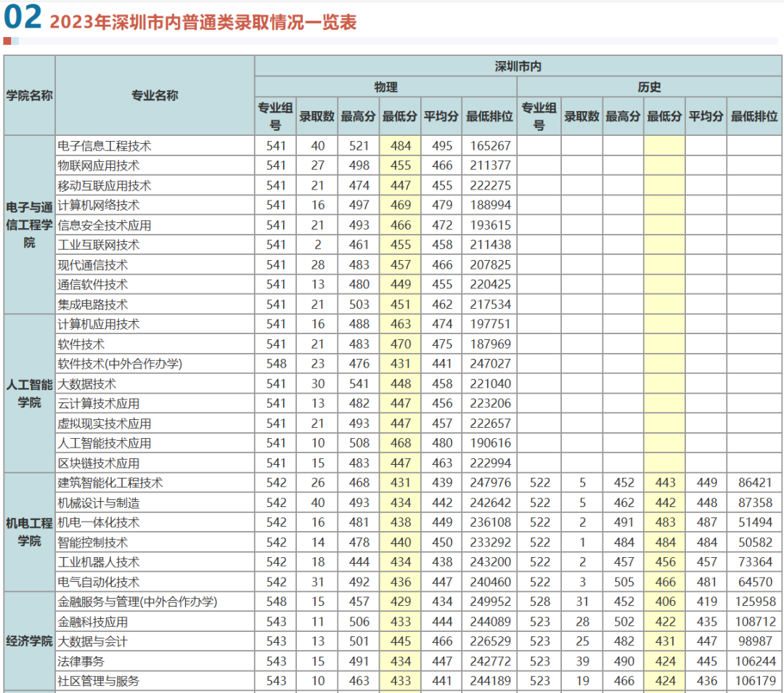Click physics lowest rank 221040

point(490,384)
